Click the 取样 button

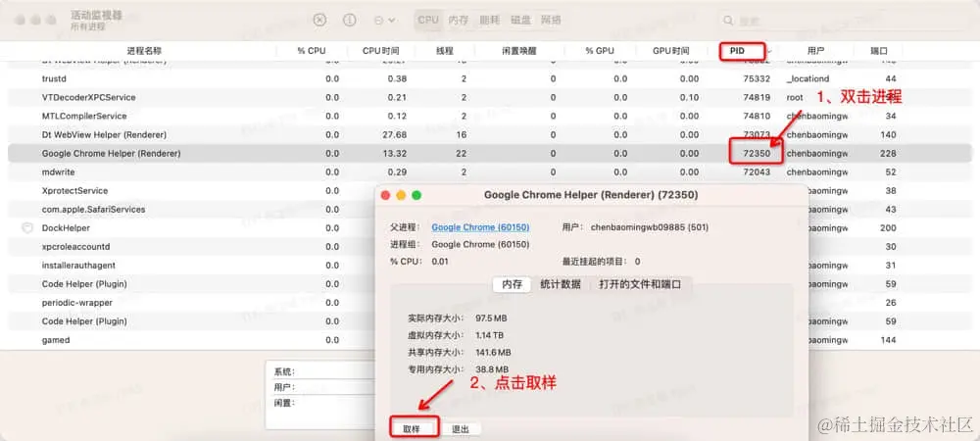412,429
